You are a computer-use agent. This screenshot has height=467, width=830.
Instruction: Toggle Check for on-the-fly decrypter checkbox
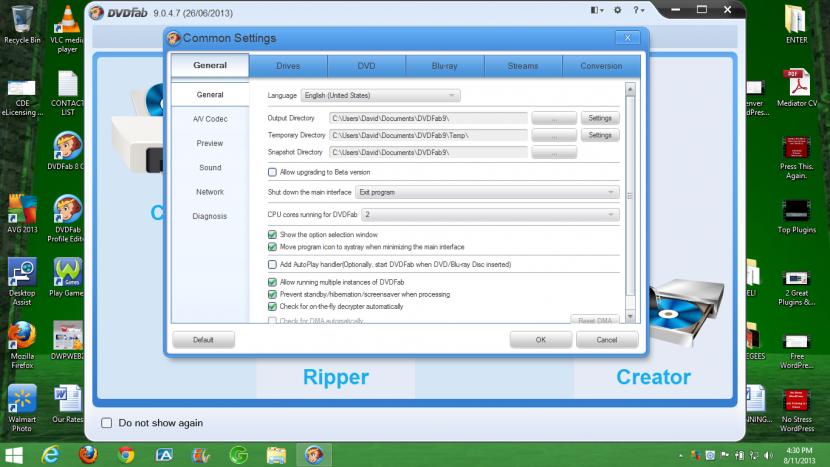272,307
